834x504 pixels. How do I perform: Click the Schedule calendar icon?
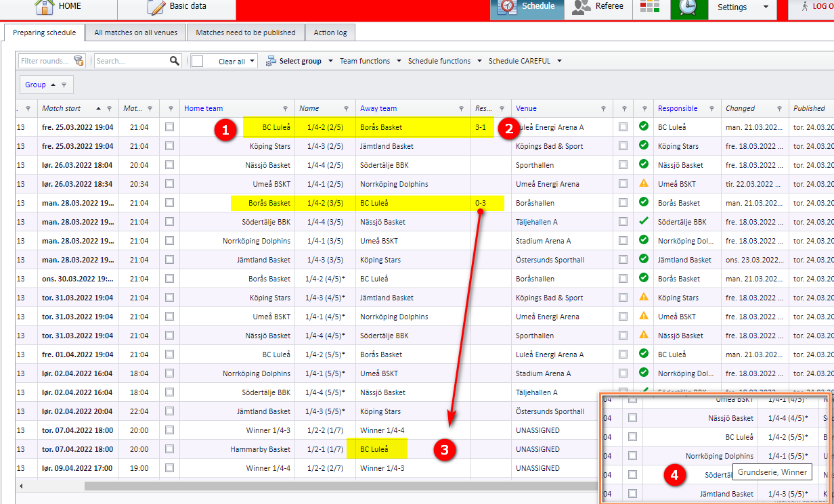tap(508, 7)
